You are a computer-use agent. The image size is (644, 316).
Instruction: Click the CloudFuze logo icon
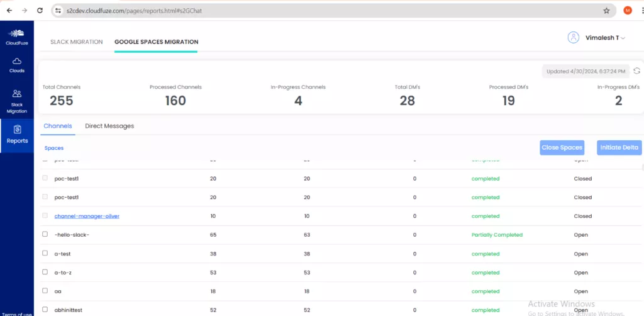point(17,33)
